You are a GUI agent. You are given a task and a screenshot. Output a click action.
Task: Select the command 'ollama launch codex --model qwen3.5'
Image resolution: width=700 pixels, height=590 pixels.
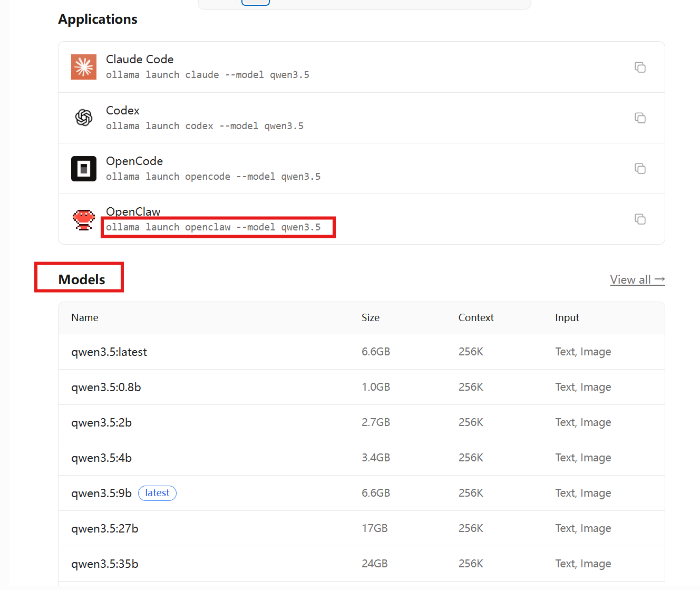(205, 126)
